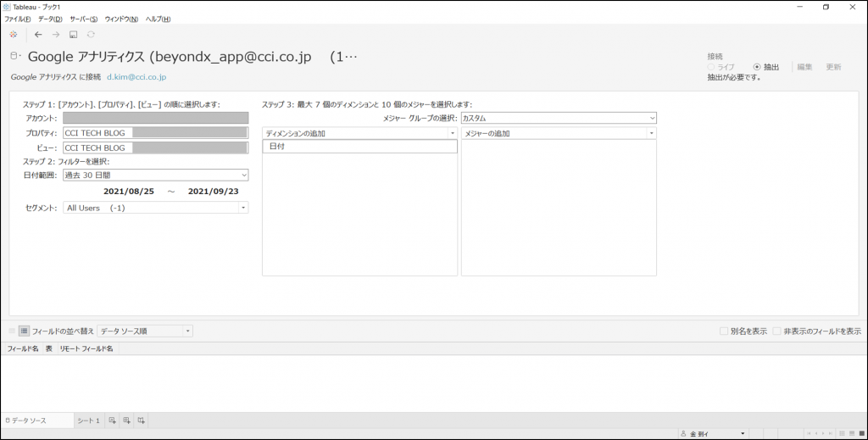868x440 pixels.
Task: Open the ウィンドウ(N) menu
Action: 121,19
